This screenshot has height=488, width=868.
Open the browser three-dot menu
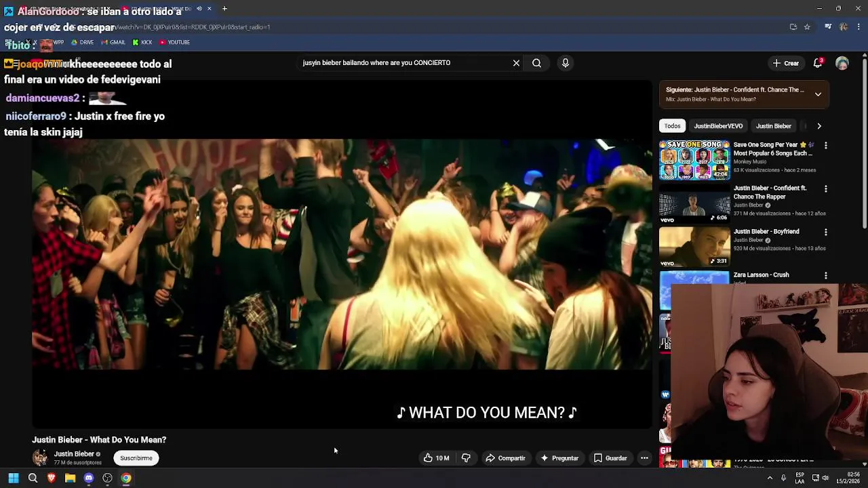point(859,27)
